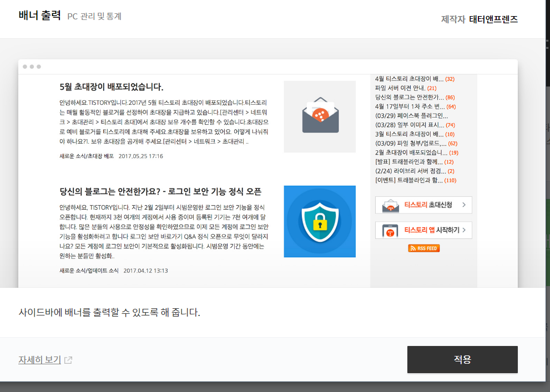Click the tablet icon in 앱 시작하기 banner

click(x=390, y=231)
